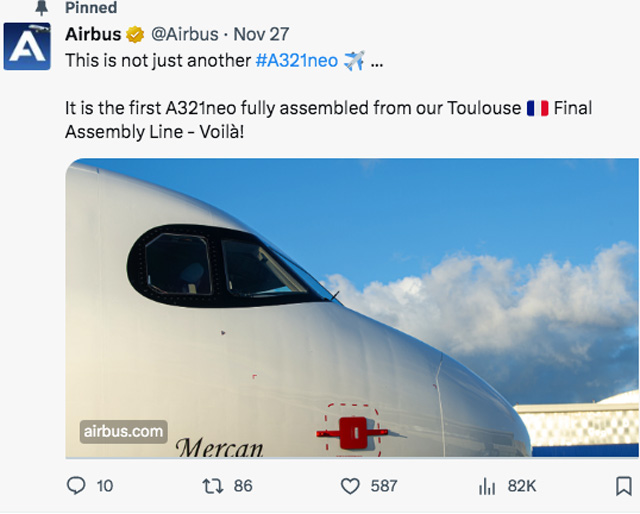Image resolution: width=640 pixels, height=514 pixels.
Task: Bookmark this Airbus post
Action: pos(623,486)
